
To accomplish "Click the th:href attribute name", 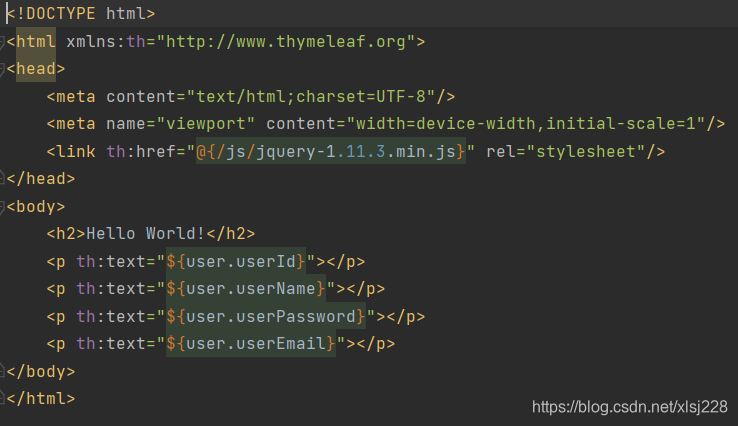I will (x=141, y=152).
